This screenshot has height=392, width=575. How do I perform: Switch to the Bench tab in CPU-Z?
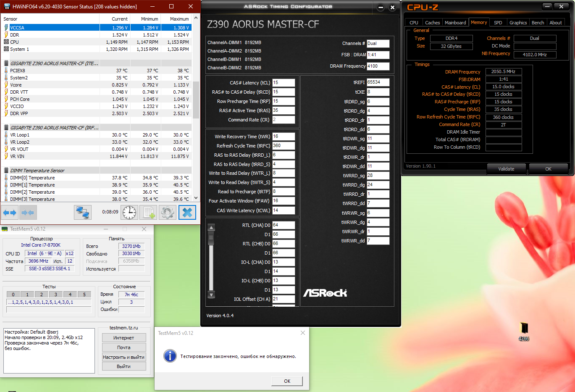538,23
